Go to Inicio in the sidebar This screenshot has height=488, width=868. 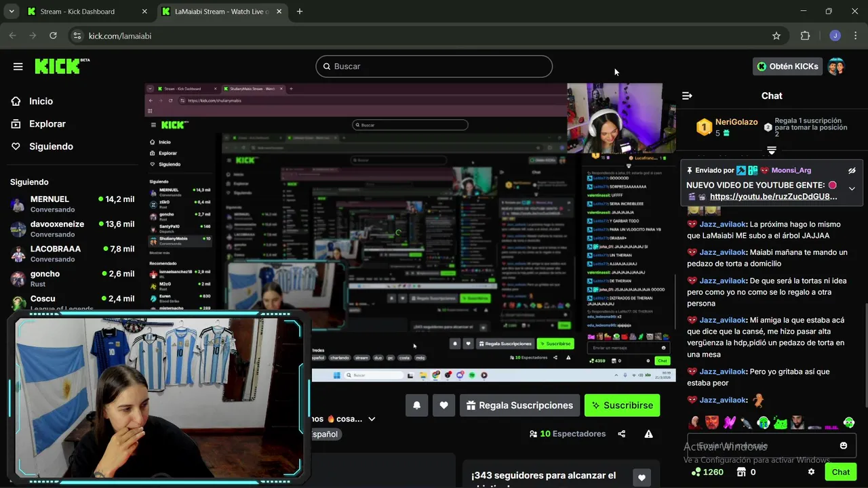click(x=41, y=101)
